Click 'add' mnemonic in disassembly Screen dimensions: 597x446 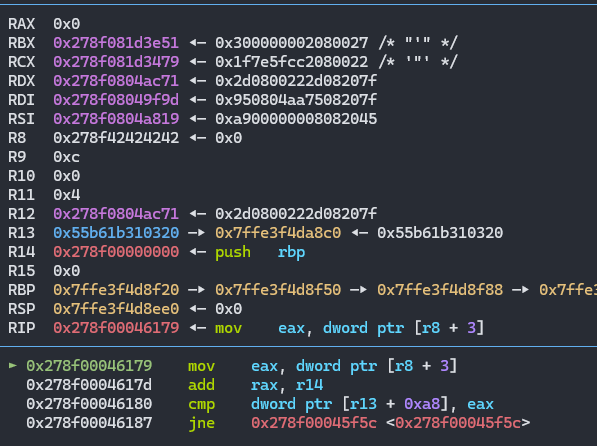[201, 385]
